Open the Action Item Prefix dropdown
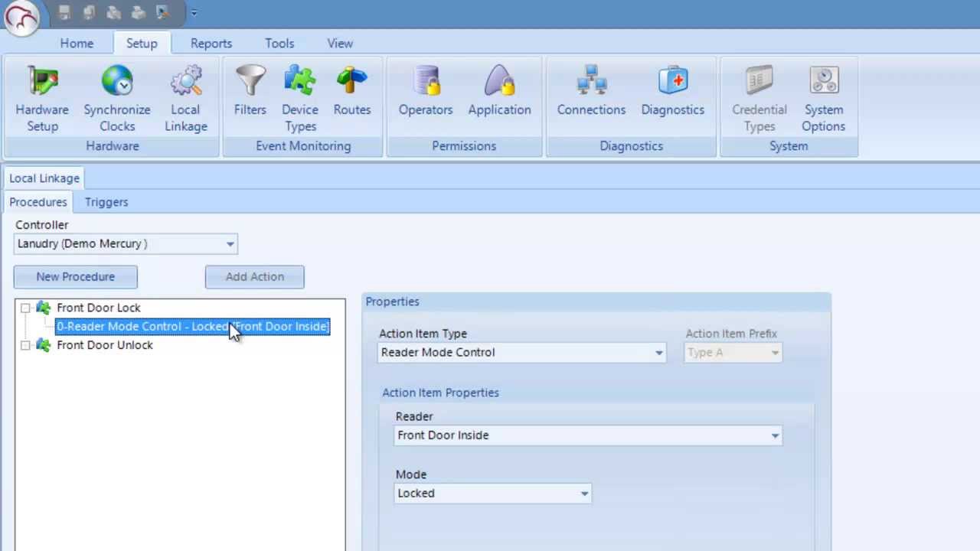980x551 pixels. point(775,353)
